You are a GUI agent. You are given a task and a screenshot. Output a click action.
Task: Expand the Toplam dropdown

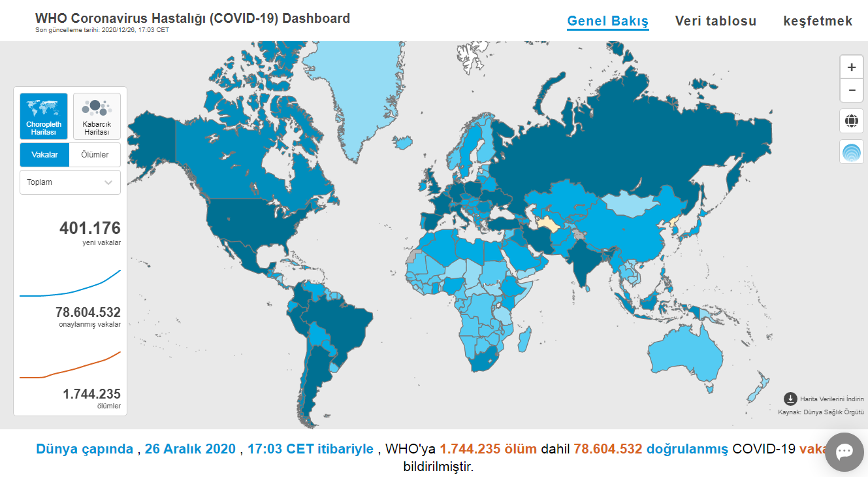70,182
